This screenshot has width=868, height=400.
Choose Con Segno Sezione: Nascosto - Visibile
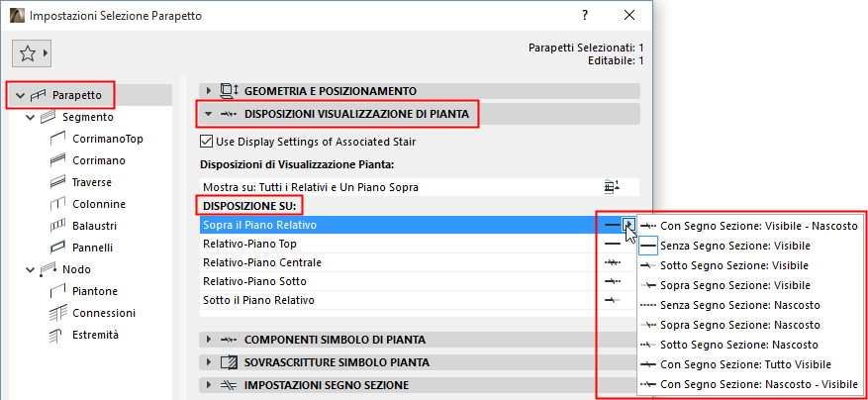pyautogui.click(x=749, y=384)
